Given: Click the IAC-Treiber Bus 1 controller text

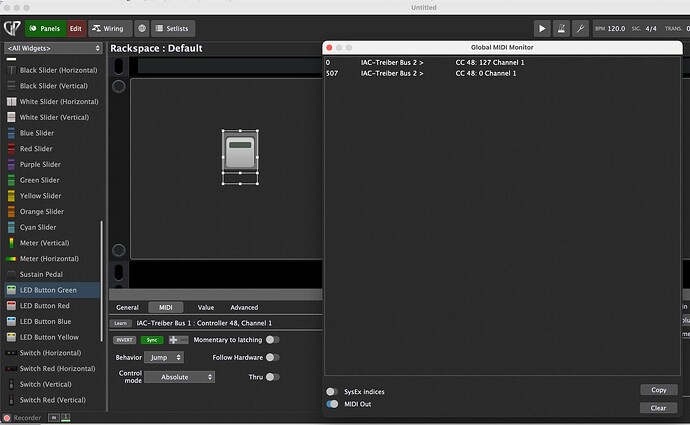Looking at the screenshot, I should [x=204, y=323].
